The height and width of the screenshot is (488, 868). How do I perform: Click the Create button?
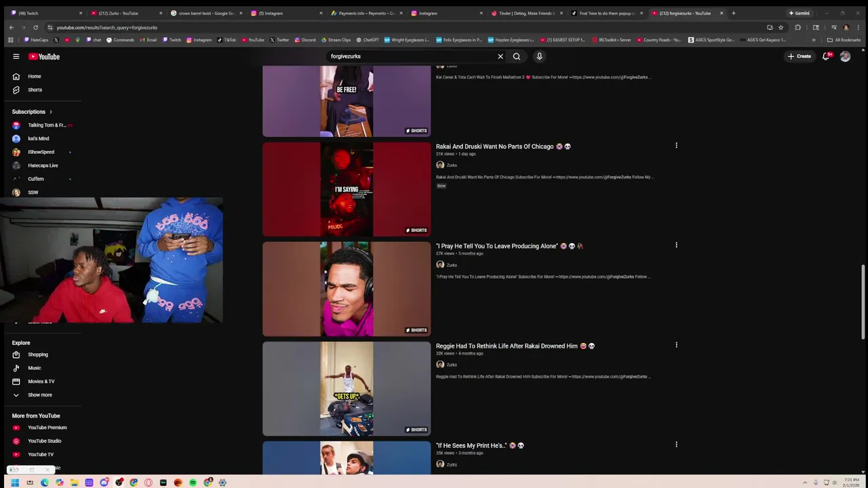[800, 56]
